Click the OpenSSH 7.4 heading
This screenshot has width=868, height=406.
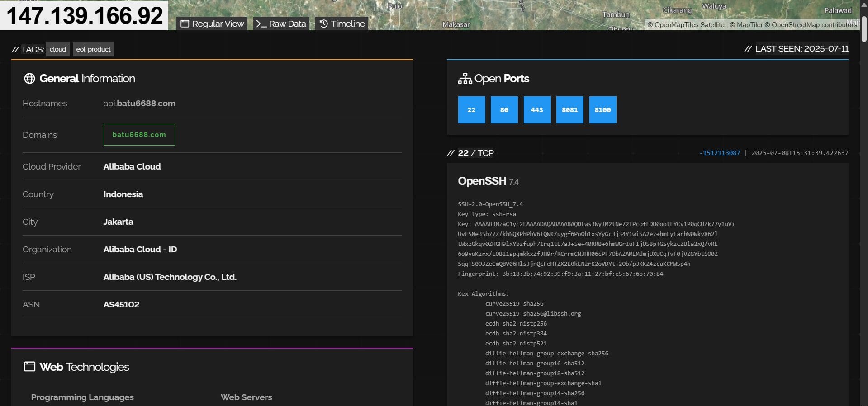(488, 181)
